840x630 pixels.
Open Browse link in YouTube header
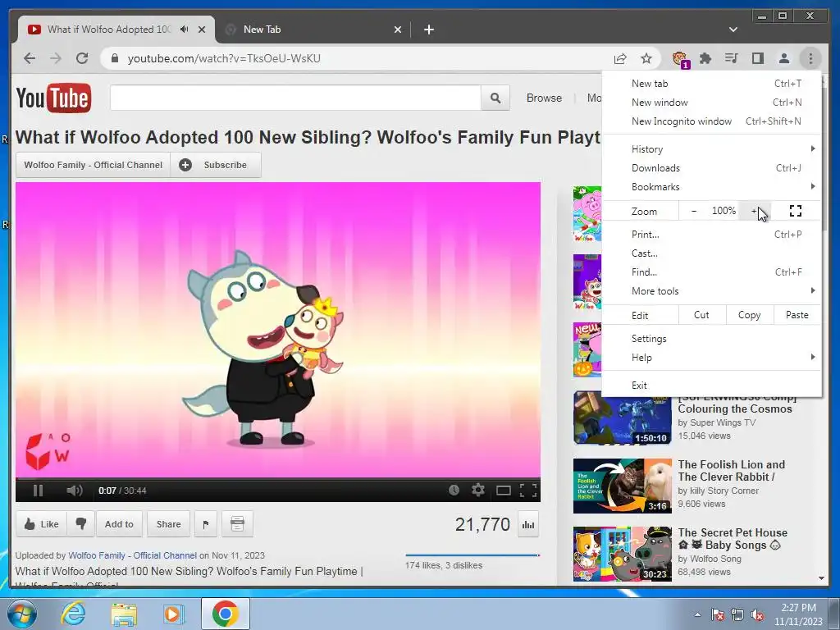(545, 98)
